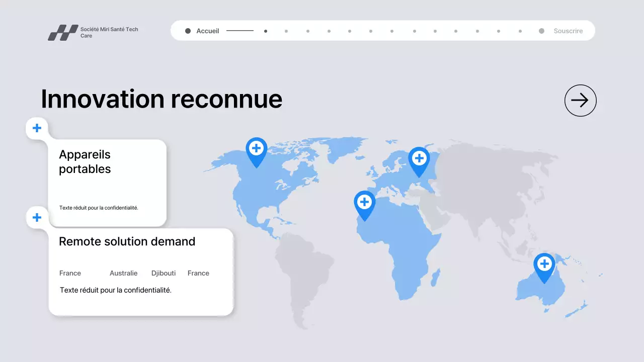This screenshot has width=644, height=362.
Task: Select the Accueil menu item
Action: pos(207,31)
